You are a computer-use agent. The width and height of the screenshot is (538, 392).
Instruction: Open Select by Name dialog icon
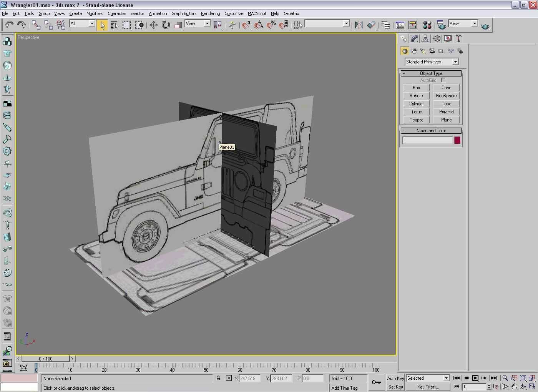coord(114,25)
